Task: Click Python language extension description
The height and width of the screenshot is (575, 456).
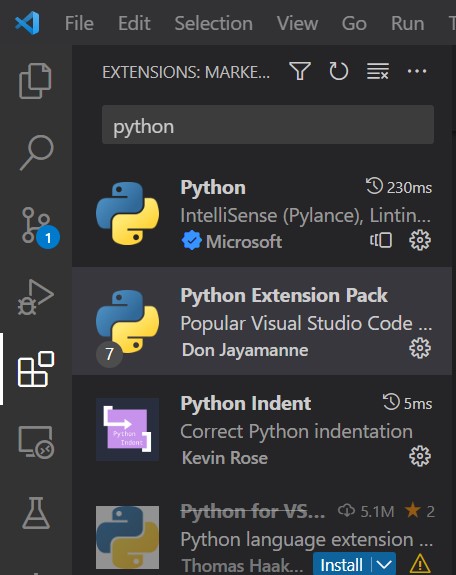Action: pos(306,539)
